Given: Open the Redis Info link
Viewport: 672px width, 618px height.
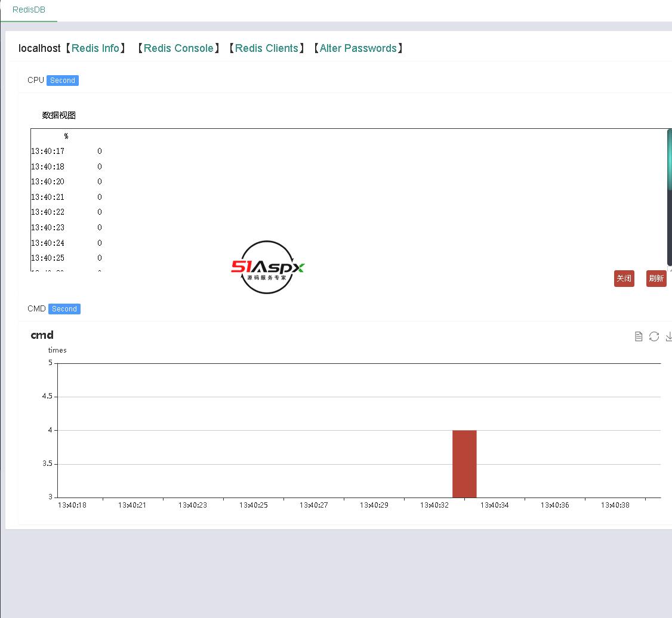Looking at the screenshot, I should (95, 48).
